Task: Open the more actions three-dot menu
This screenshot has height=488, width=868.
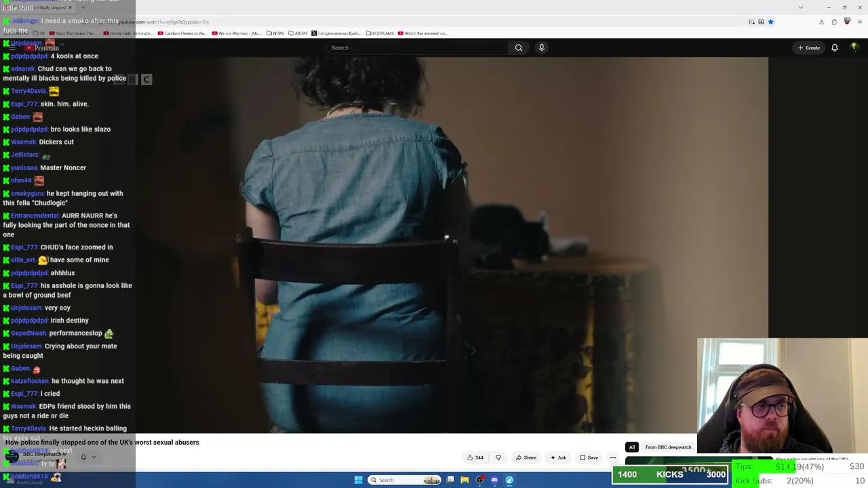Action: tap(613, 457)
